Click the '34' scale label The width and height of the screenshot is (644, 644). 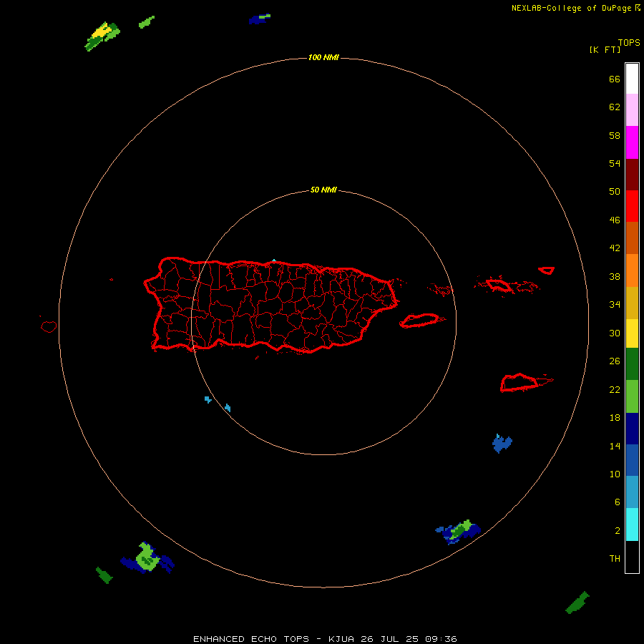click(x=615, y=305)
